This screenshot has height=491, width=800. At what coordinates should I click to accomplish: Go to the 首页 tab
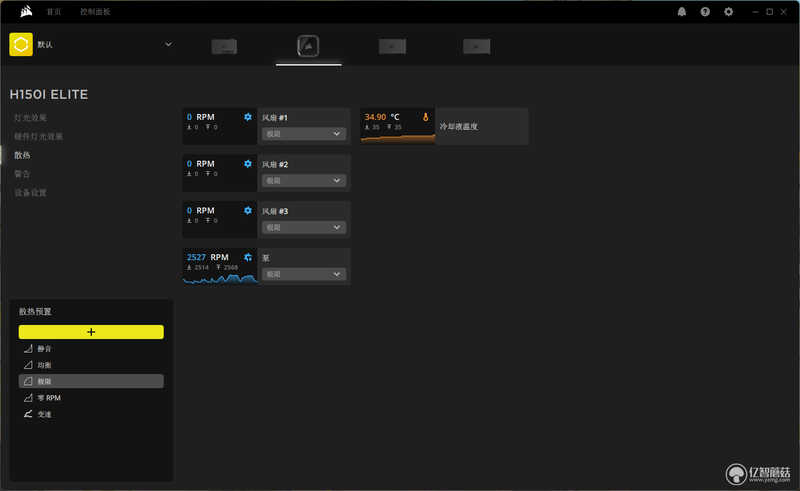pyautogui.click(x=54, y=12)
